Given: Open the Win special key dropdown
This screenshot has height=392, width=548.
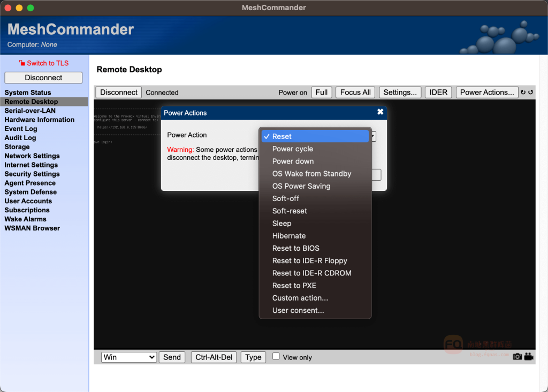Looking at the screenshot, I should [x=129, y=357].
